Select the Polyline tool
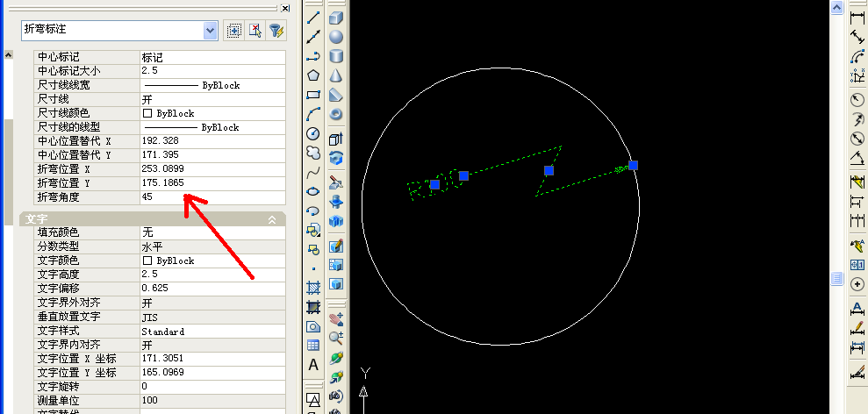This screenshot has height=414, width=868. pyautogui.click(x=313, y=56)
